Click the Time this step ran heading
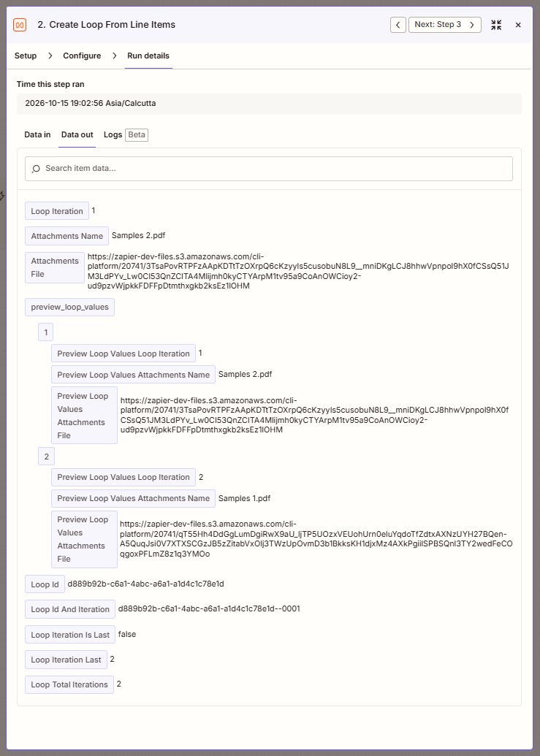540x756 pixels. pyautogui.click(x=50, y=85)
